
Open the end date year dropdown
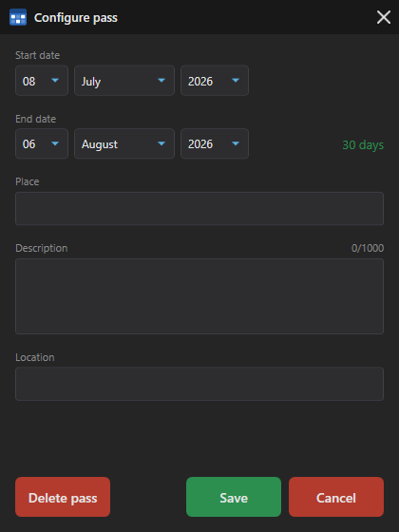pyautogui.click(x=215, y=143)
